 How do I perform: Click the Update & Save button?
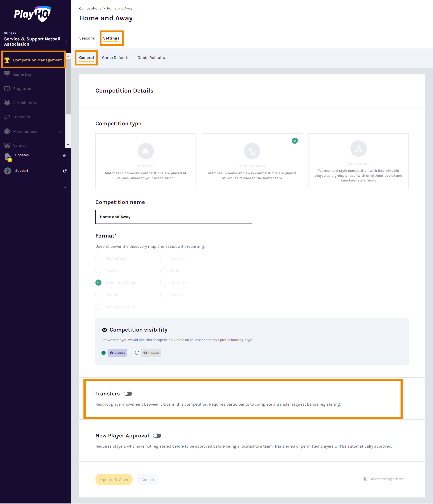tap(114, 479)
